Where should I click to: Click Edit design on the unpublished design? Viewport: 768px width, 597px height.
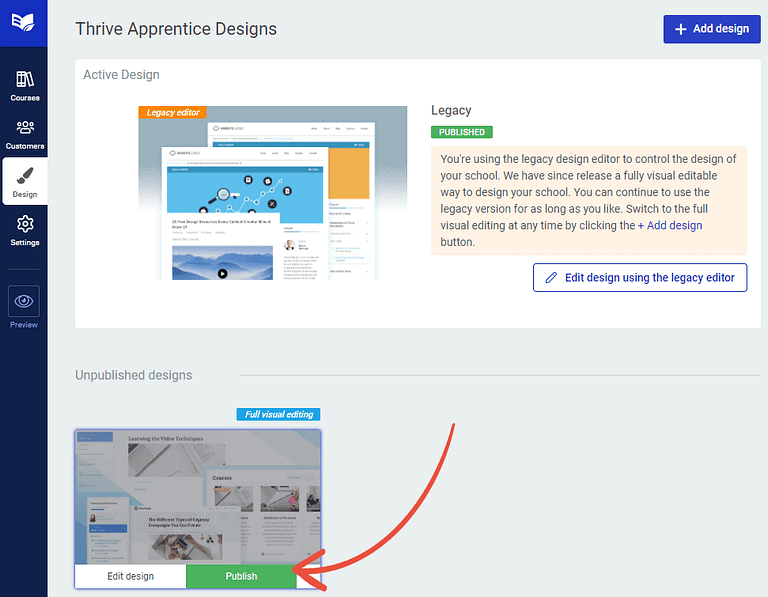(130, 576)
